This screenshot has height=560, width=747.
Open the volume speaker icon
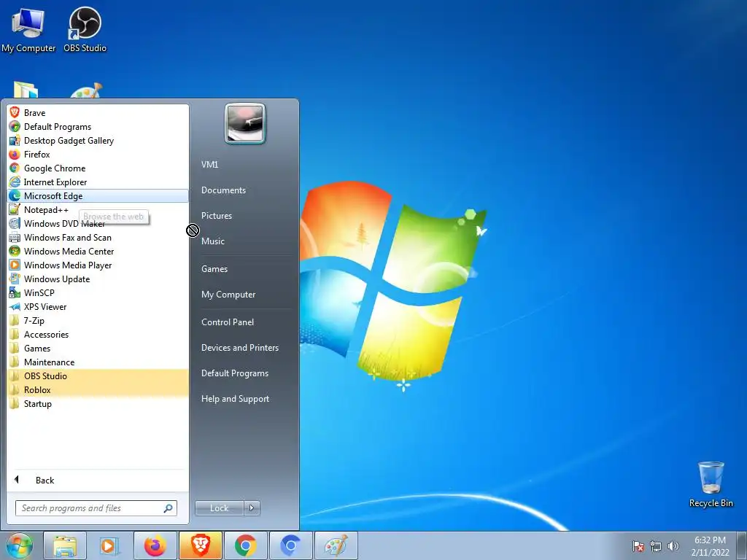673,546
